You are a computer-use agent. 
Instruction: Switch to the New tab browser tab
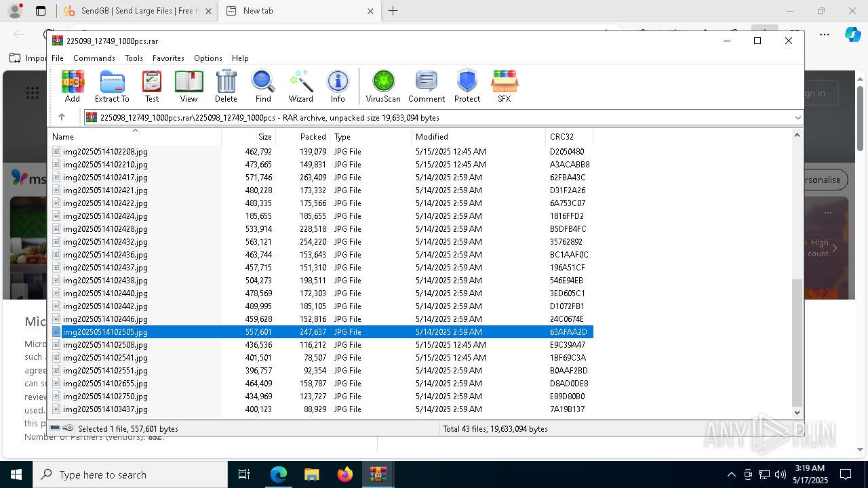point(300,11)
